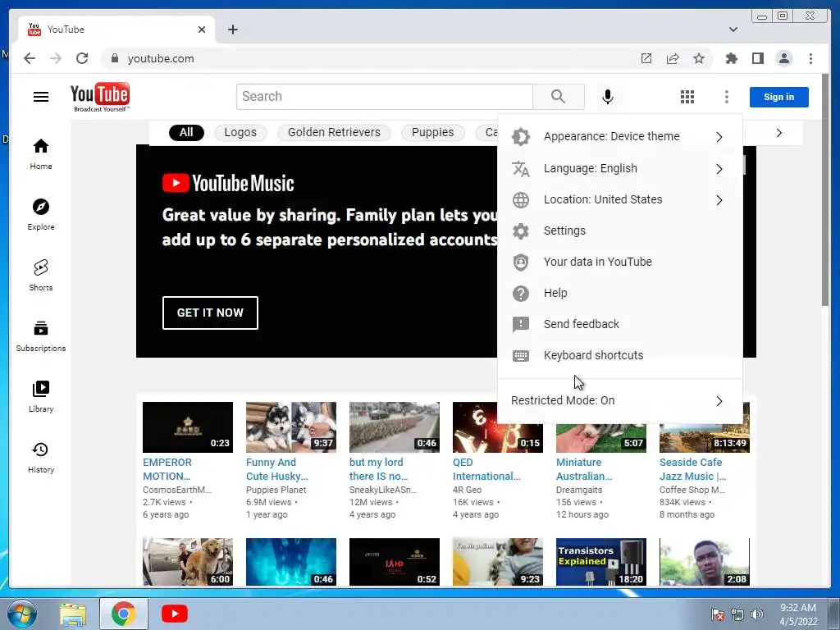Open Chrome profile avatar
This screenshot has height=630, width=840.
[783, 58]
